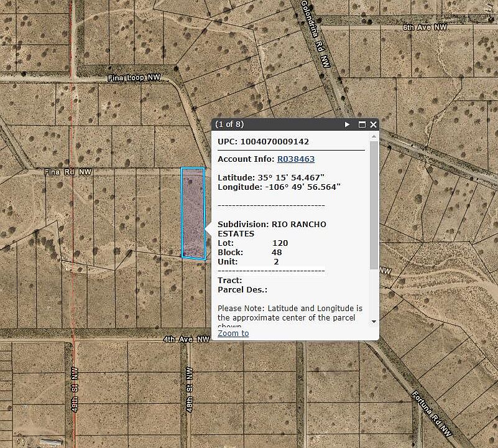Click the popup scrollbar thumb

[373, 205]
